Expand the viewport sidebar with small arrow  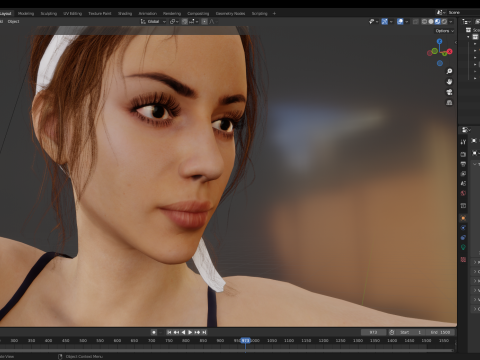coord(455,42)
